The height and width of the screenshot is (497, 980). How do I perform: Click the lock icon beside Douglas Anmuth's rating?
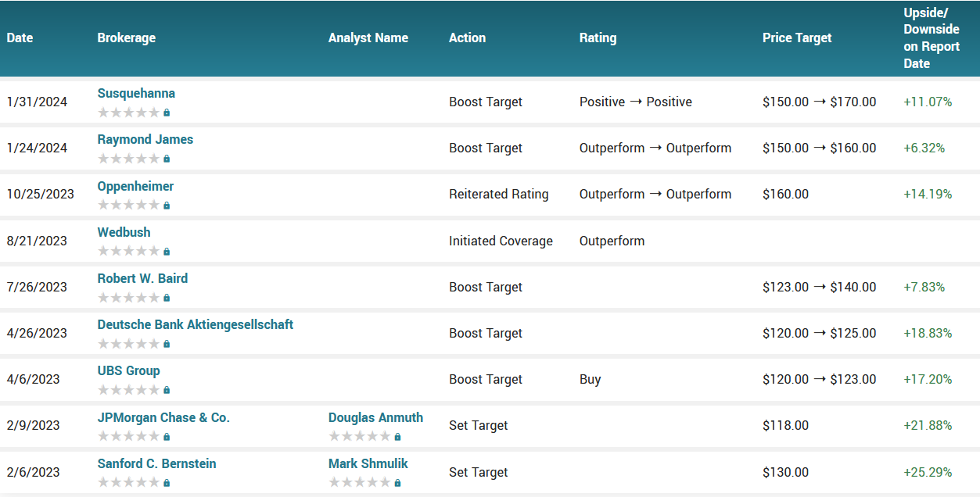[398, 436]
